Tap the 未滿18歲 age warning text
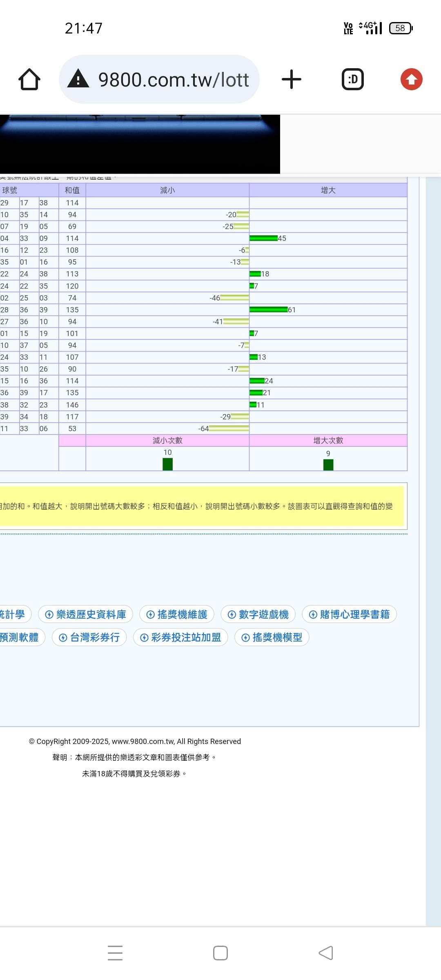441x980 pixels. tap(134, 774)
